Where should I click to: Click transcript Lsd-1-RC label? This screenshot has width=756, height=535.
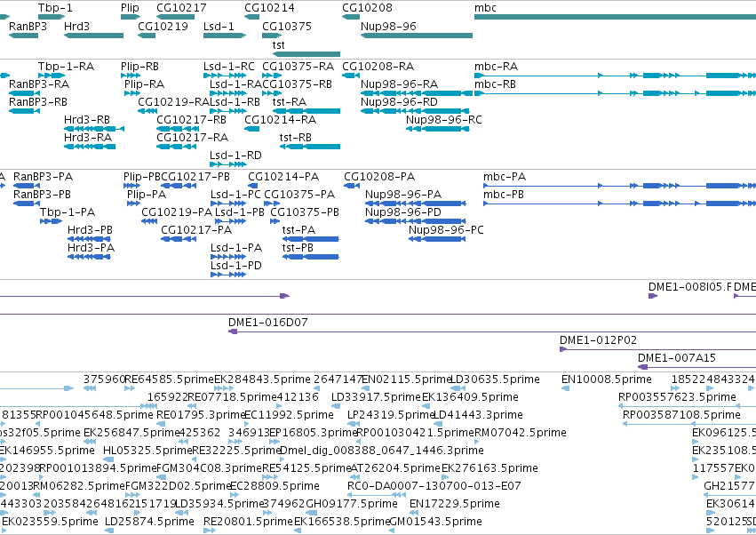(x=229, y=67)
